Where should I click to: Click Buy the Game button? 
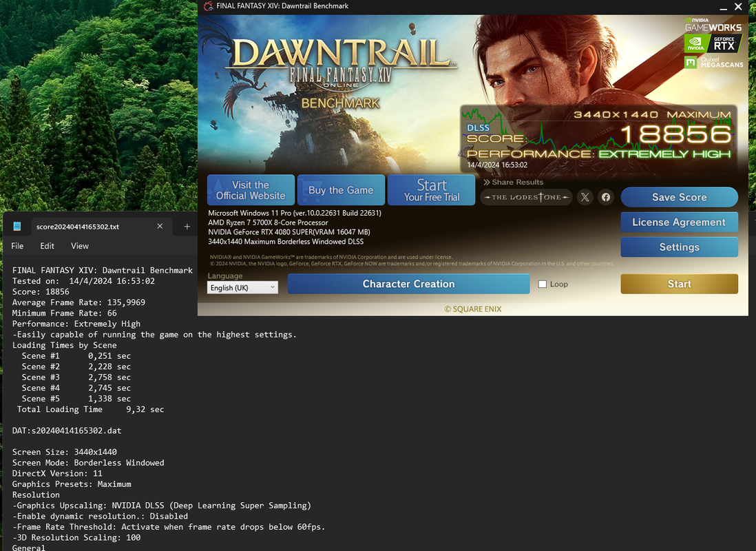click(x=341, y=190)
